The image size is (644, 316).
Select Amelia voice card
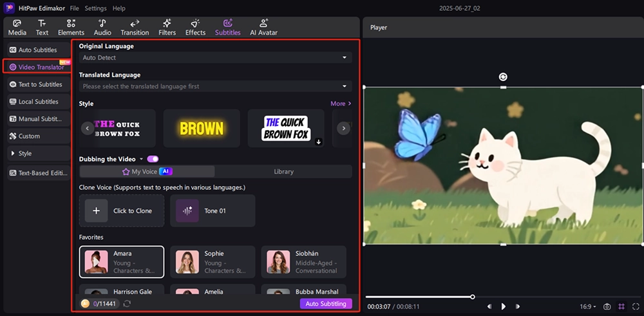213,290
